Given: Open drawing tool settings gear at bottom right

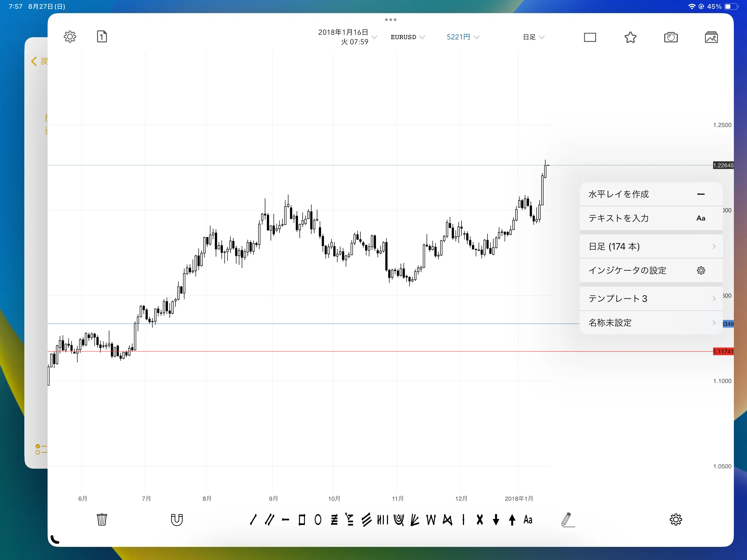Looking at the screenshot, I should click(x=676, y=520).
